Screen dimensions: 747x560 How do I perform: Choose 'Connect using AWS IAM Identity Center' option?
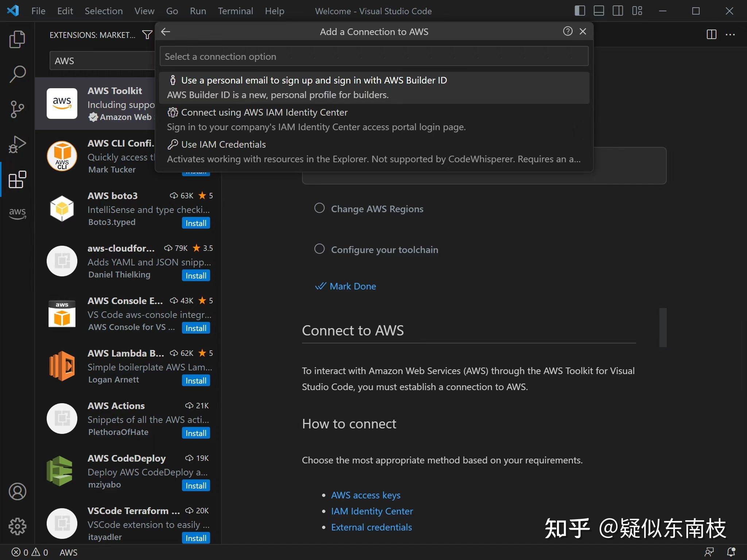pos(264,112)
